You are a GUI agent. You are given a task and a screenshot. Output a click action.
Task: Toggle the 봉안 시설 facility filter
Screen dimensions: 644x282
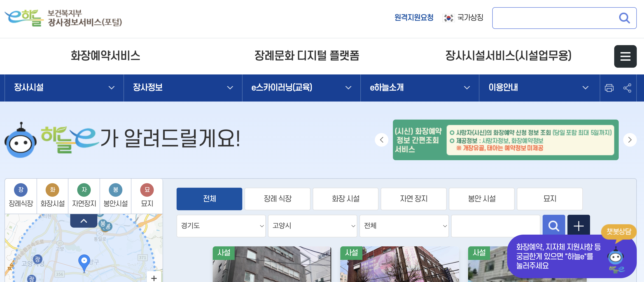481,199
